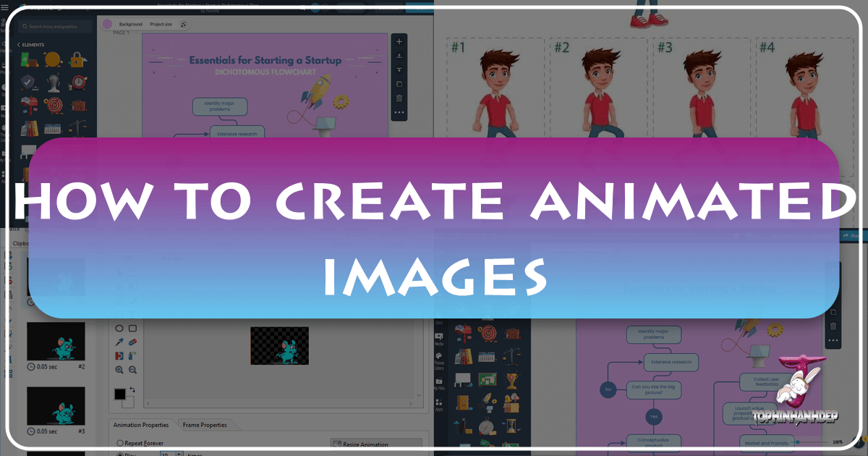The height and width of the screenshot is (456, 868).
Task: Click the stepper arrow beside the play count
Action: pos(179,454)
